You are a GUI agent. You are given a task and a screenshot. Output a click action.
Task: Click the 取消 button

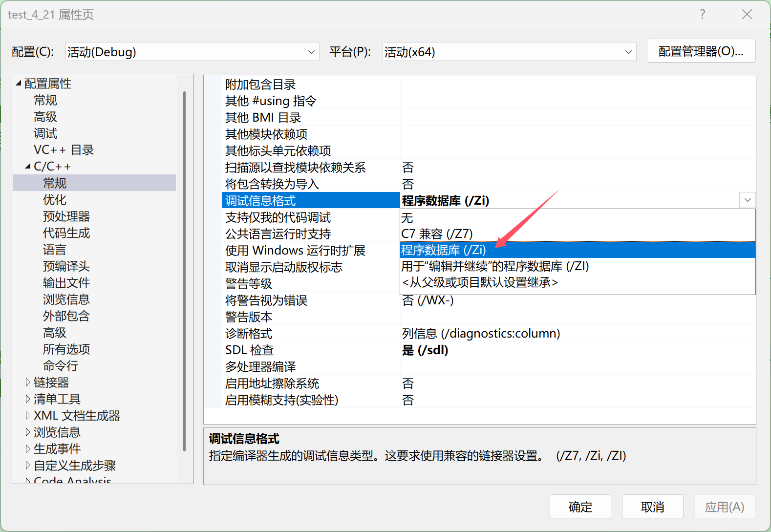point(653,507)
